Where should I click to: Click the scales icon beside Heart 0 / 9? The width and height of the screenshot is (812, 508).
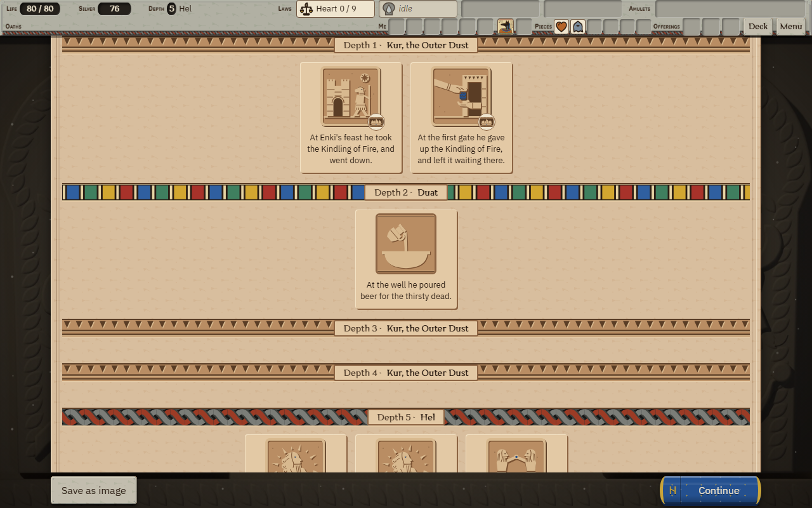[x=307, y=9]
